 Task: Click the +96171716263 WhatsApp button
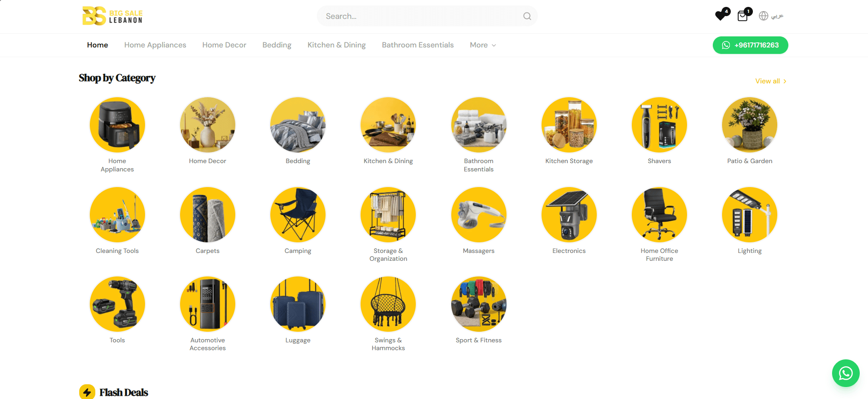(750, 45)
